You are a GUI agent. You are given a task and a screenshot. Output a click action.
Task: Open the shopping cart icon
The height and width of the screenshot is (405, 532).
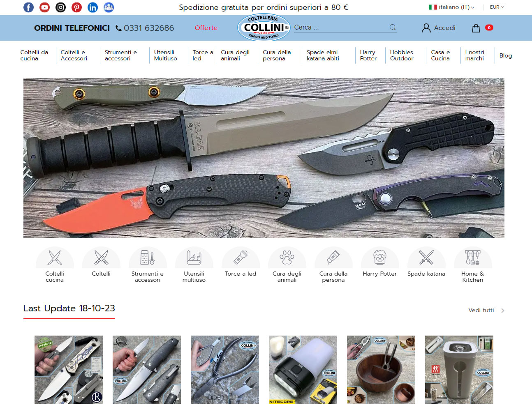click(x=476, y=28)
